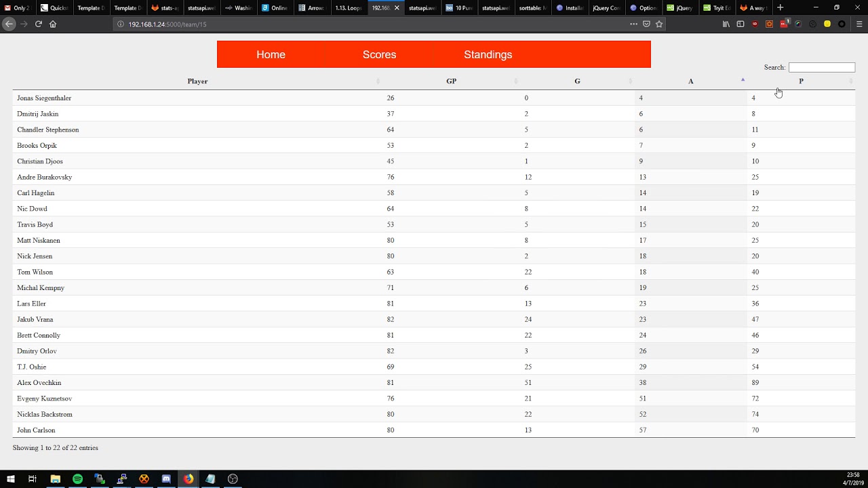Click assists value 57 in Carlson row
Image resolution: width=868 pixels, height=488 pixels.
click(x=642, y=430)
